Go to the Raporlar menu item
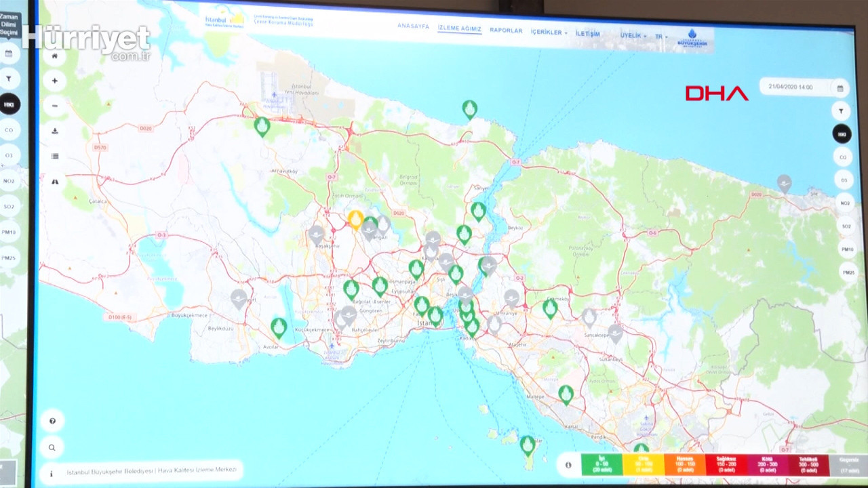The width and height of the screenshot is (868, 488). click(506, 30)
